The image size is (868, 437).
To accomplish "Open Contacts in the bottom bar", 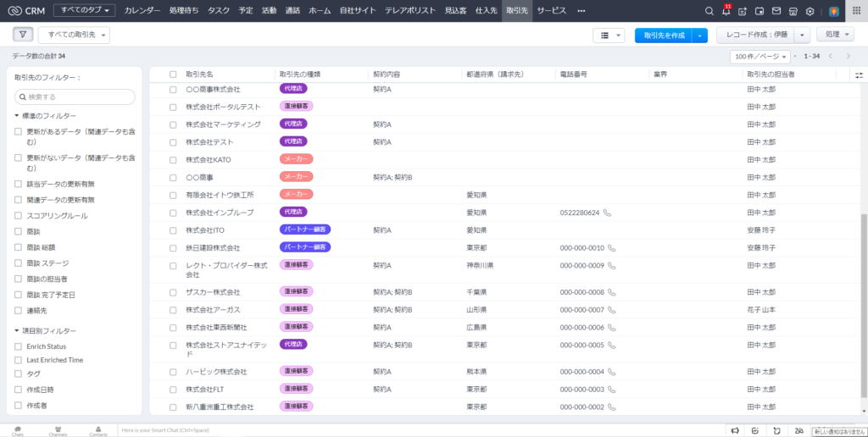I will point(98,430).
